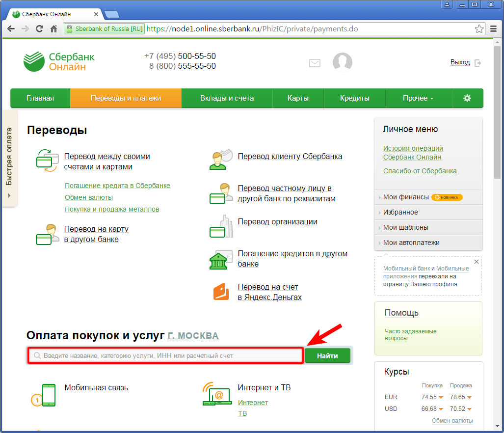Click the Sberbank Online logo
Viewport: 504px width, 433px height.
coord(59,61)
